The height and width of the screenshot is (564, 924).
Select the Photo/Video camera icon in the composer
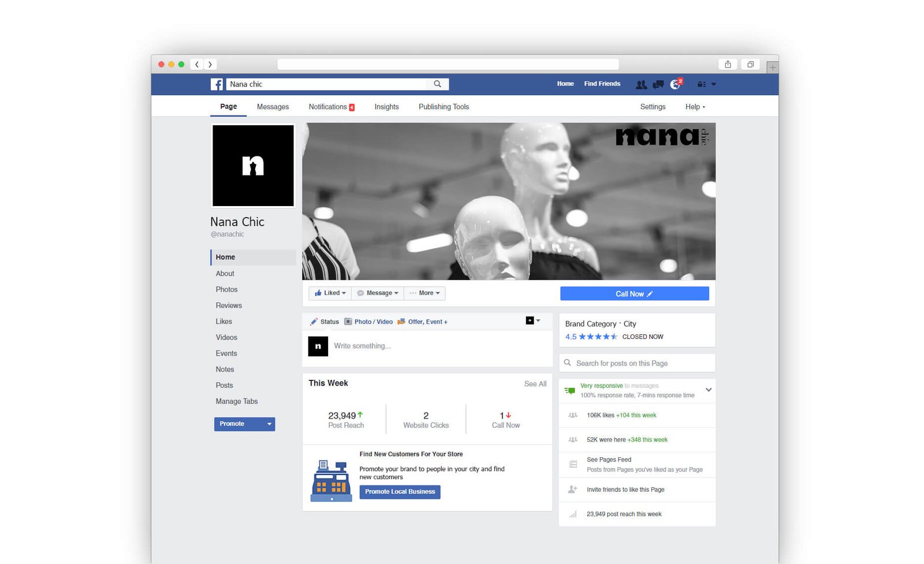coord(348,322)
